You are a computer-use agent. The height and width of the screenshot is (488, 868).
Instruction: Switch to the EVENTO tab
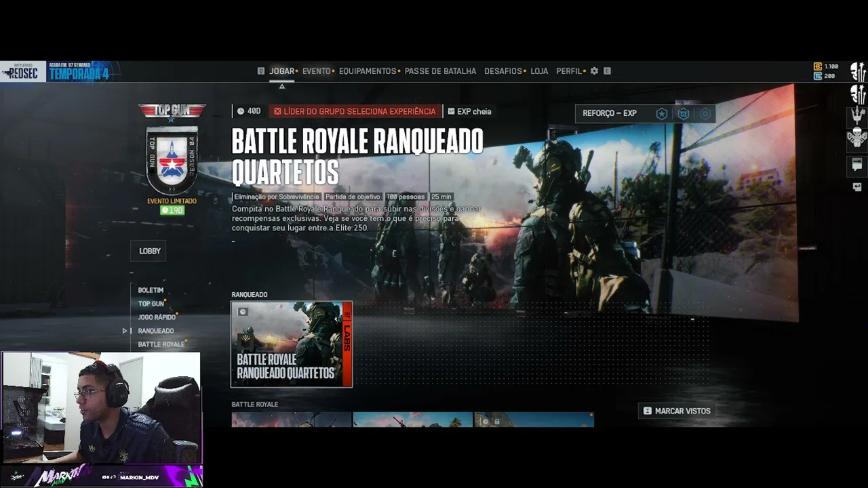[x=317, y=71]
